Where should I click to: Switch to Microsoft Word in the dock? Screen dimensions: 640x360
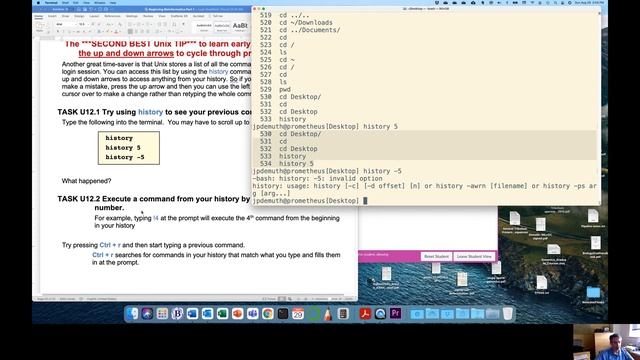[192, 313]
